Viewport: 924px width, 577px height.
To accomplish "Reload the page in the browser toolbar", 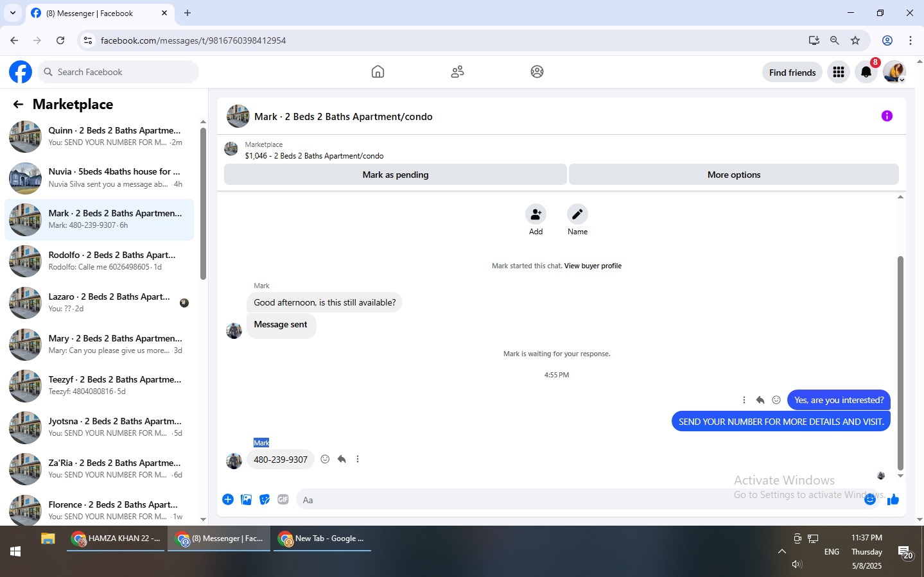I will click(60, 40).
